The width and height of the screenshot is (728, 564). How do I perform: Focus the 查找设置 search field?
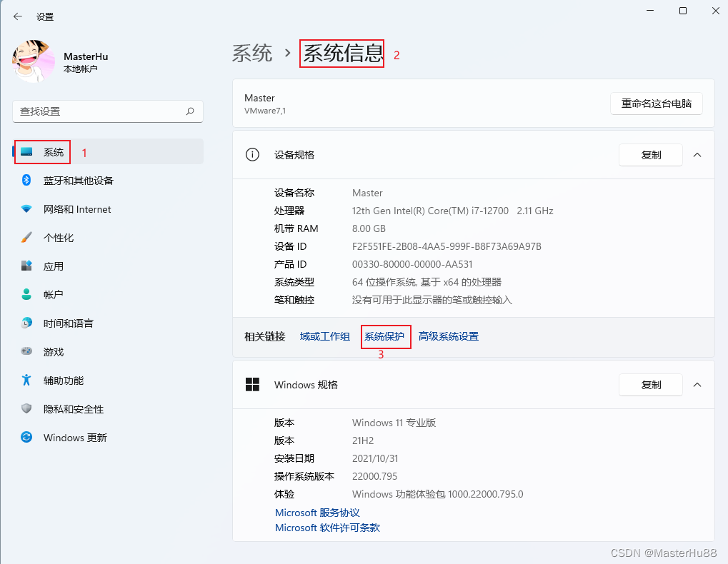(x=108, y=111)
